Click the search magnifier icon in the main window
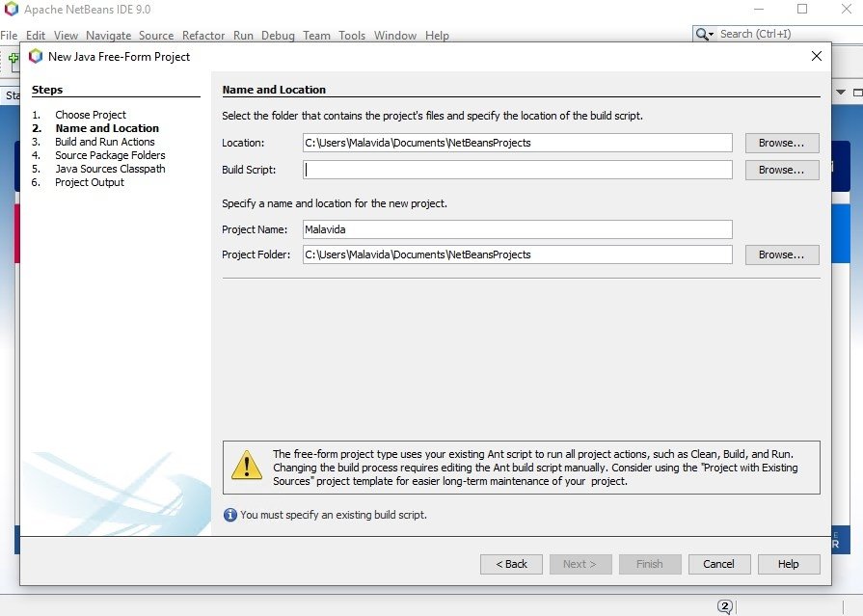863x616 pixels. point(702,34)
